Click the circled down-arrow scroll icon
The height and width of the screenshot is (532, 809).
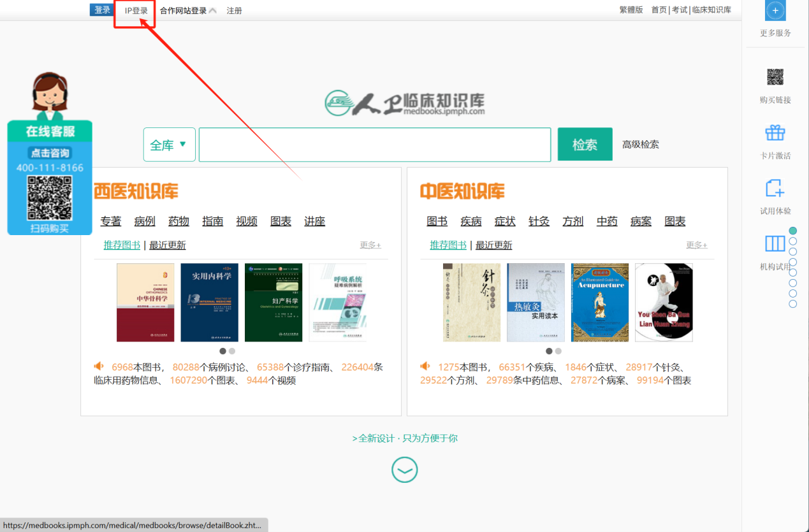tap(404, 470)
